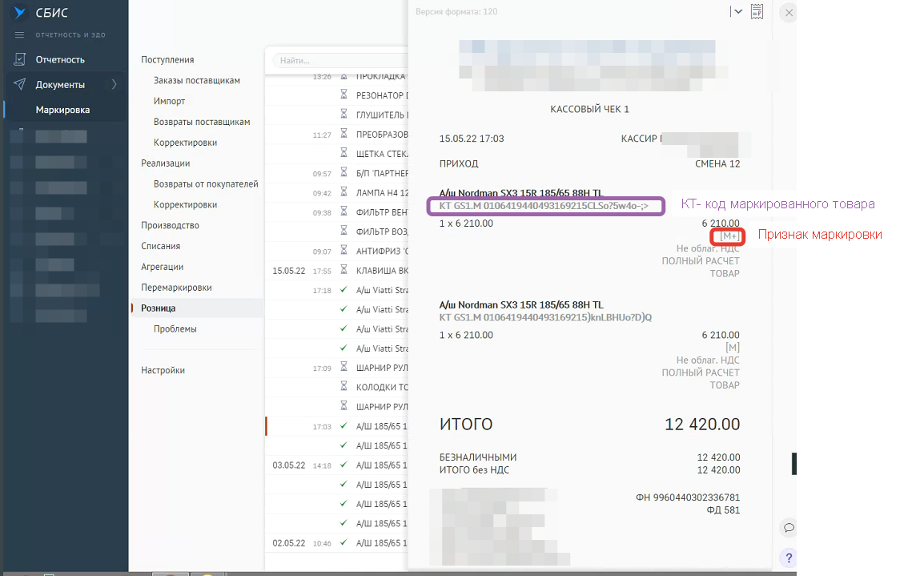Viewport: 924px width, 576px height.
Task: Click the Документы paper plane icon
Action: 20,85
